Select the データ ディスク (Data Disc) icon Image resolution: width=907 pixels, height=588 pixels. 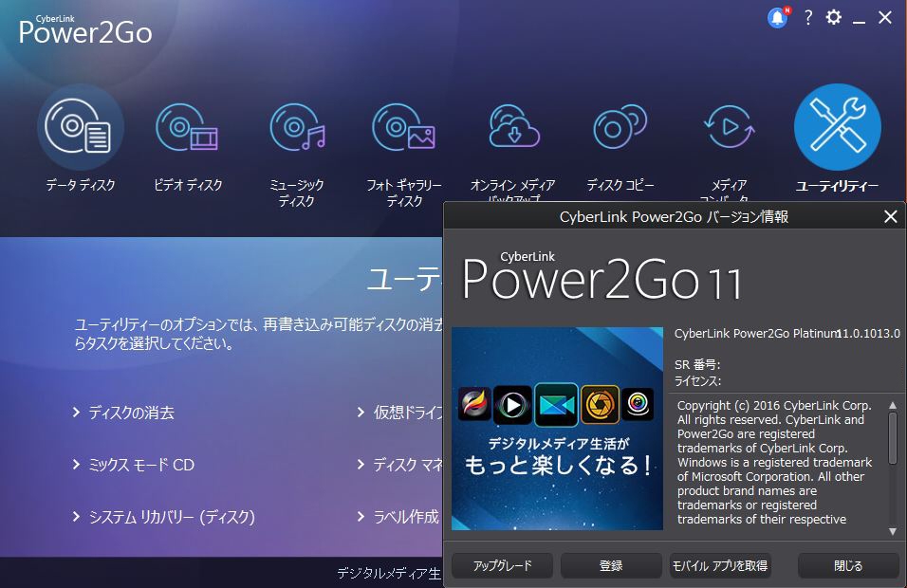point(81,127)
